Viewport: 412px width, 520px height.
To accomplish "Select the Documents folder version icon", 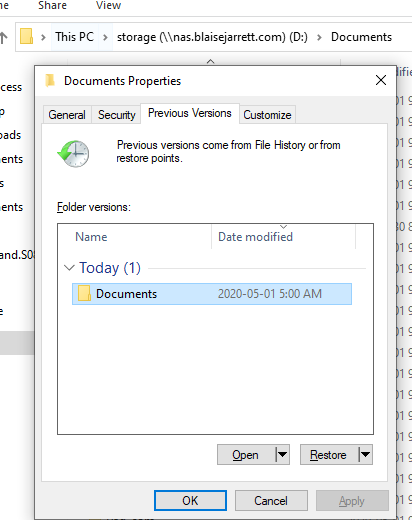I will (84, 294).
